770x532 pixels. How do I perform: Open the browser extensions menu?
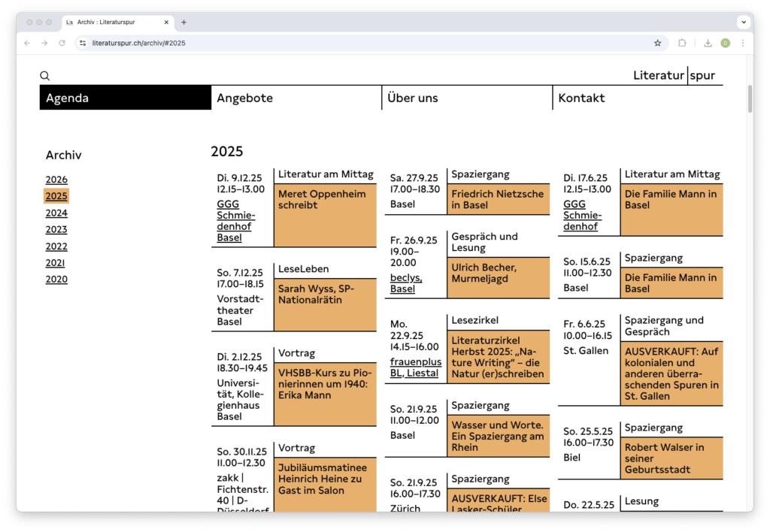pyautogui.click(x=682, y=43)
